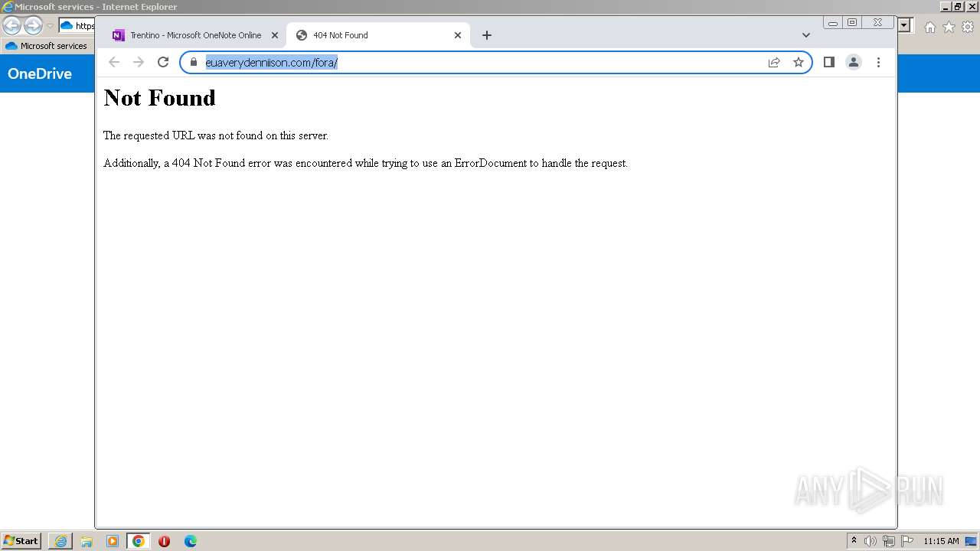980x551 pixels.
Task: Go back in Internet Explorer
Action: tap(11, 26)
